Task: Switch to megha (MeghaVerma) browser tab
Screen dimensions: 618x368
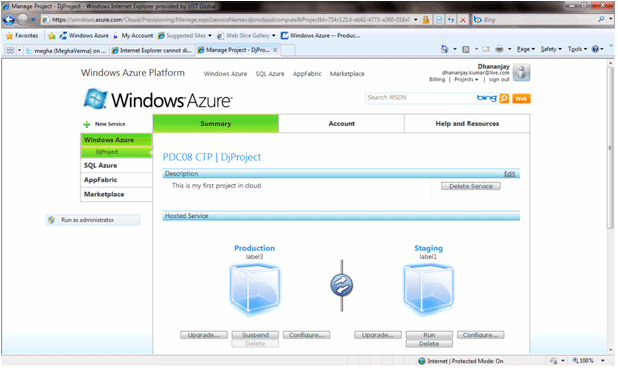Action: point(66,50)
